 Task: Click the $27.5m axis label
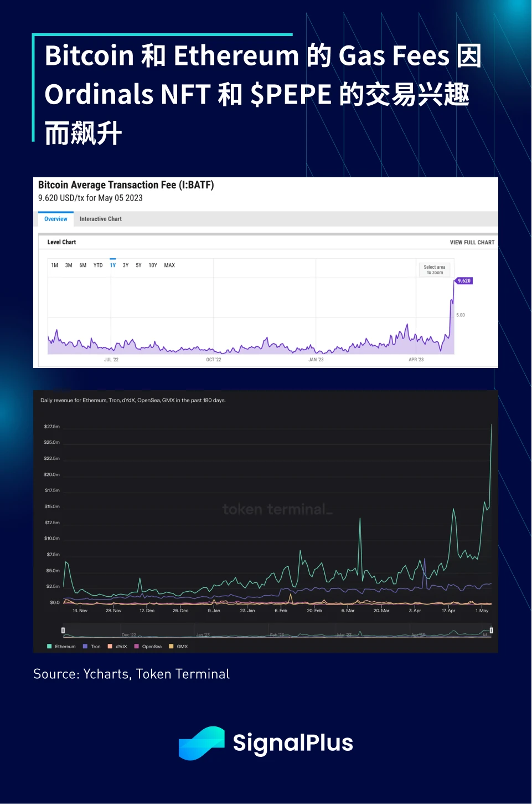click(x=52, y=427)
